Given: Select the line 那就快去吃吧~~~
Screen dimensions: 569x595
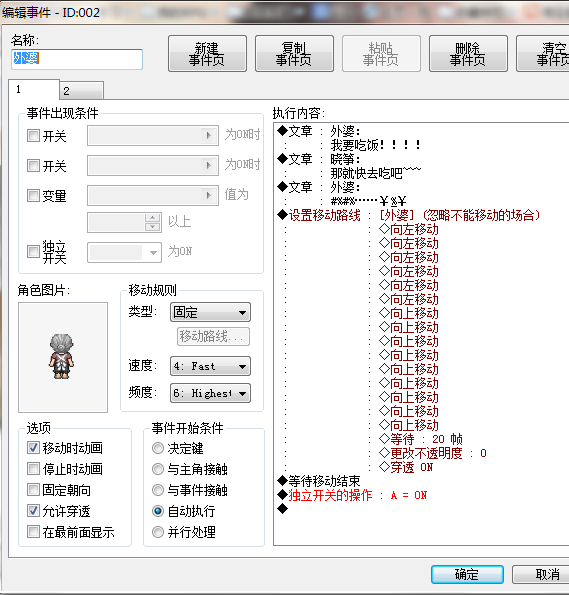Looking at the screenshot, I should tap(376, 173).
